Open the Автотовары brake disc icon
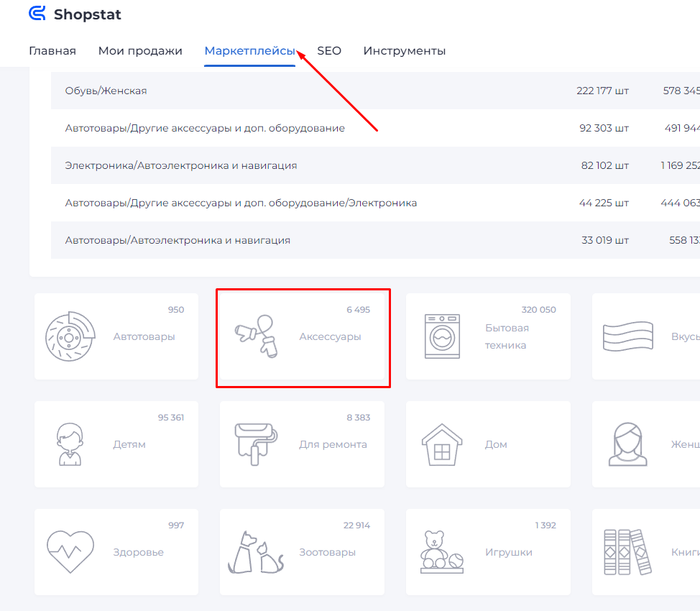The height and width of the screenshot is (611, 700). point(70,336)
